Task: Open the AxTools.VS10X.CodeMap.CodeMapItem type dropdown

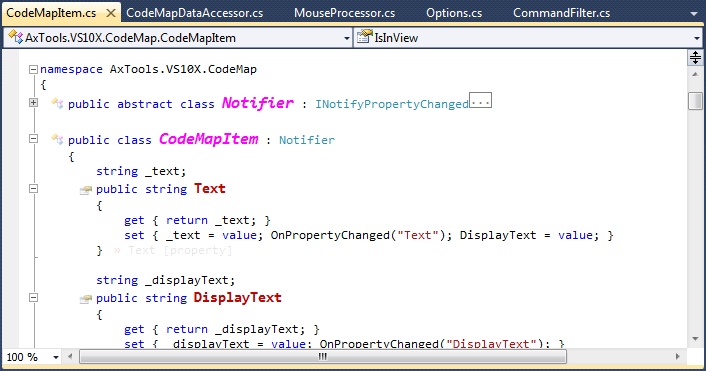Action: pos(347,38)
